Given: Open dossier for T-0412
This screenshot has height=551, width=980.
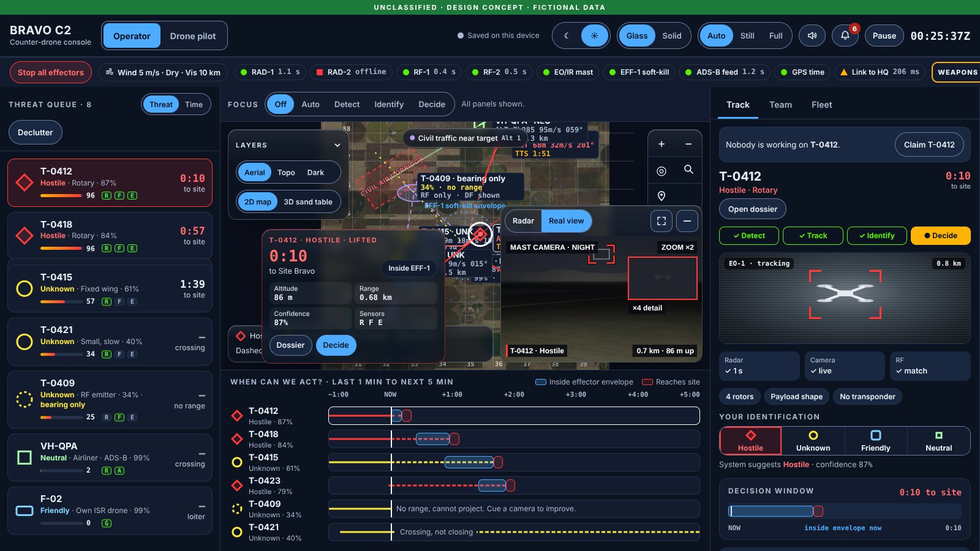Looking at the screenshot, I should click(x=753, y=209).
